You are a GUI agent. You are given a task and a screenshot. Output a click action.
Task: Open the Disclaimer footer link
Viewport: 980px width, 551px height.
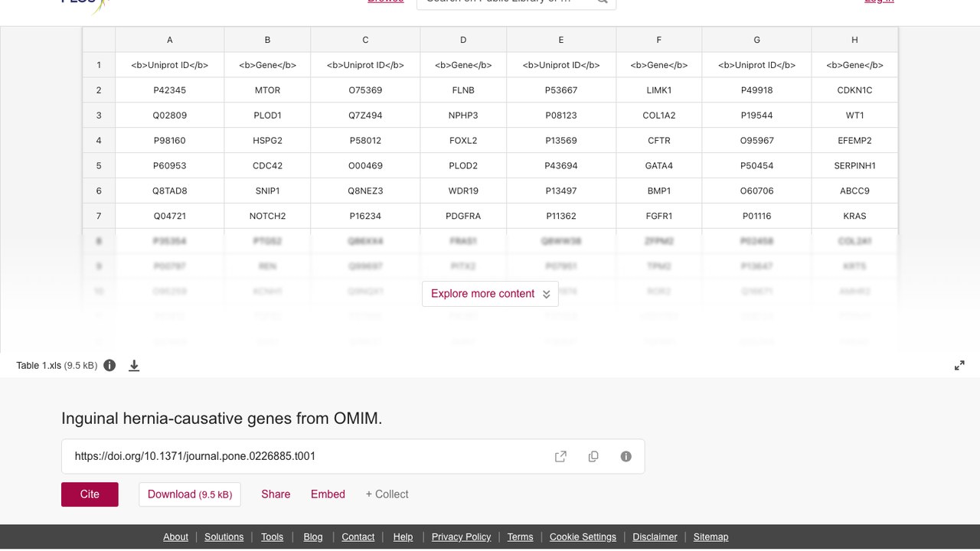tap(655, 537)
